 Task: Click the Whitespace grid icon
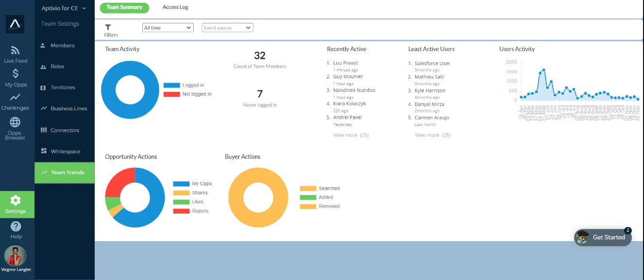[x=44, y=151]
